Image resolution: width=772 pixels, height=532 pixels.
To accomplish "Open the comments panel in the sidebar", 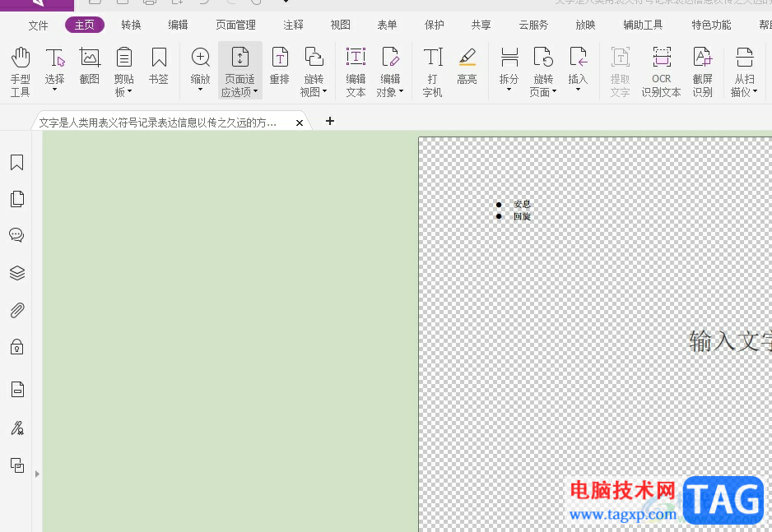I will (16, 235).
